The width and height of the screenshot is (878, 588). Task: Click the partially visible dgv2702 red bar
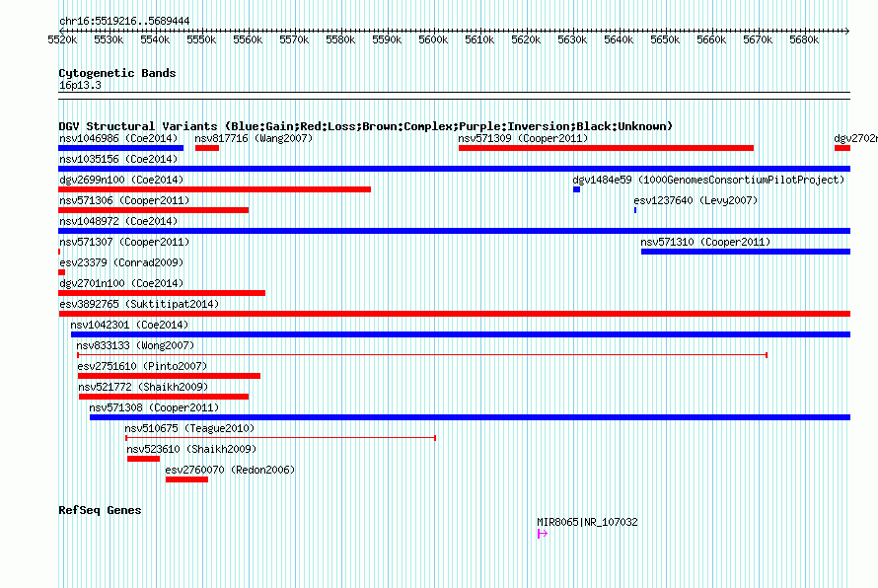click(842, 148)
